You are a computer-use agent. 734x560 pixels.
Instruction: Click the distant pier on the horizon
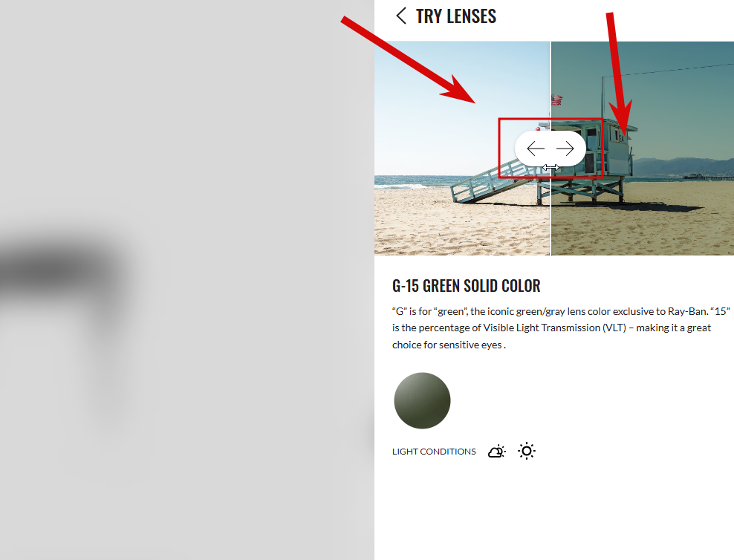pos(708,177)
